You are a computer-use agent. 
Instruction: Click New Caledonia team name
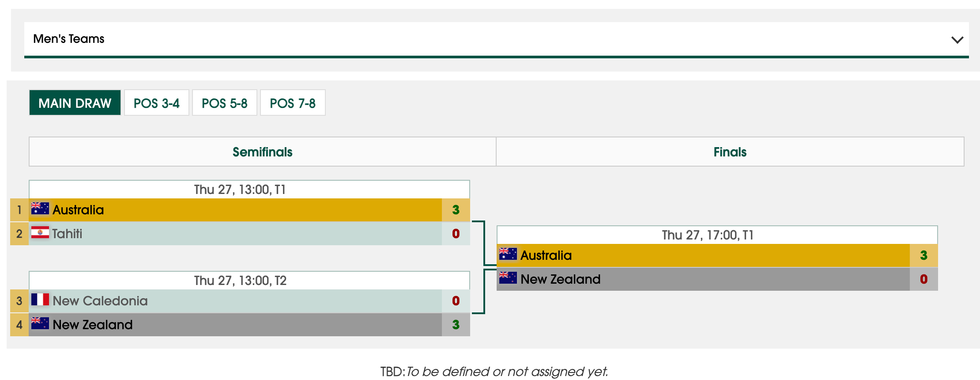pos(100,301)
